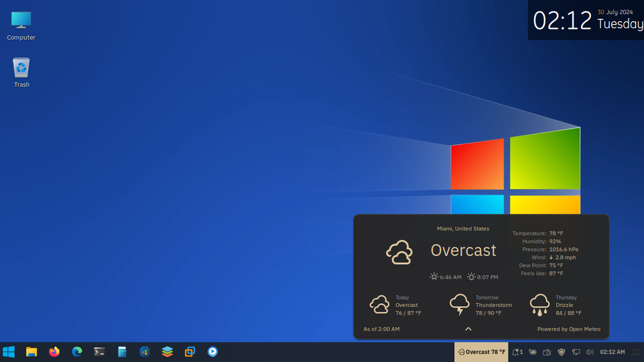
Task: Open the notifications bell in system tray
Action: click(517, 352)
